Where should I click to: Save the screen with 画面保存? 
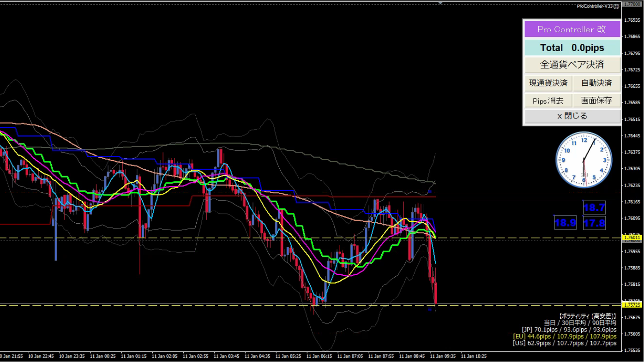596,101
